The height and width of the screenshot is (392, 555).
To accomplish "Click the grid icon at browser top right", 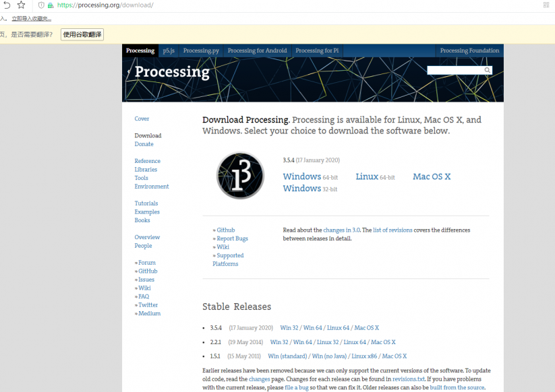I will click(x=546, y=5).
